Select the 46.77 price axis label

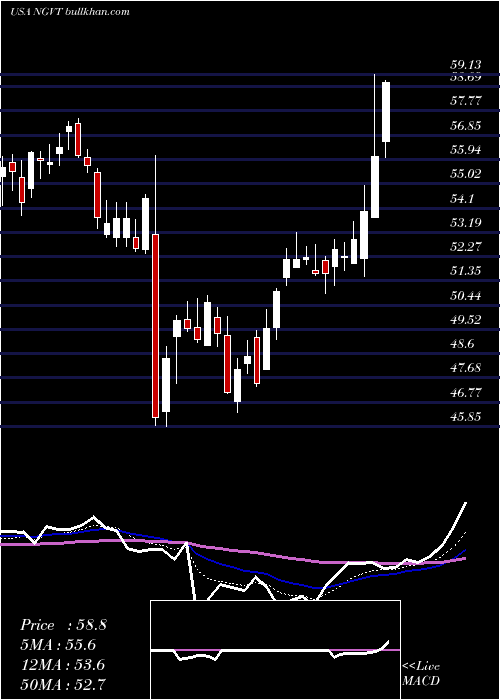click(x=465, y=393)
